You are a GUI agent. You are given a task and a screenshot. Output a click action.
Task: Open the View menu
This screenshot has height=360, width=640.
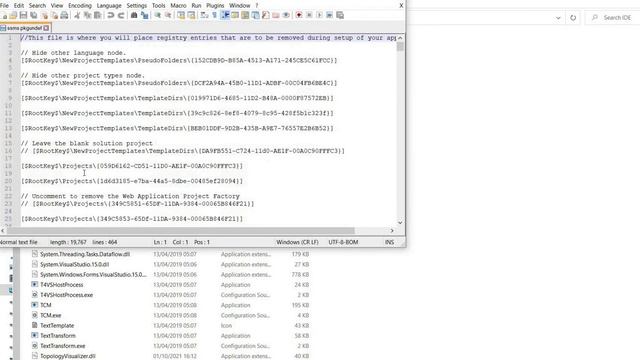57,5
